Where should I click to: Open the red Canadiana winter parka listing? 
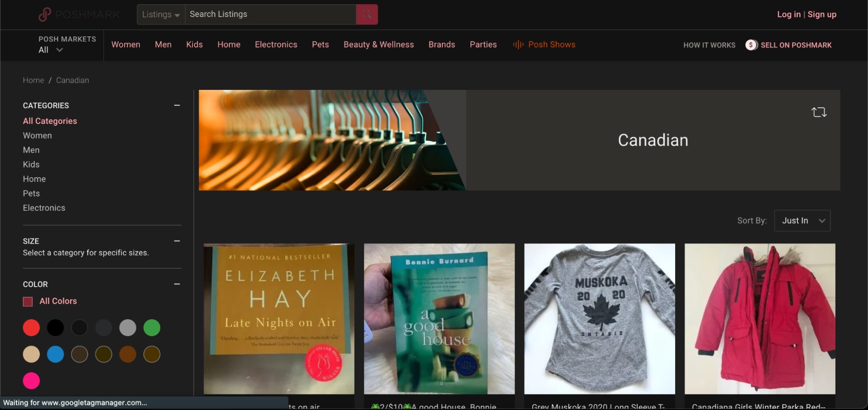point(760,319)
